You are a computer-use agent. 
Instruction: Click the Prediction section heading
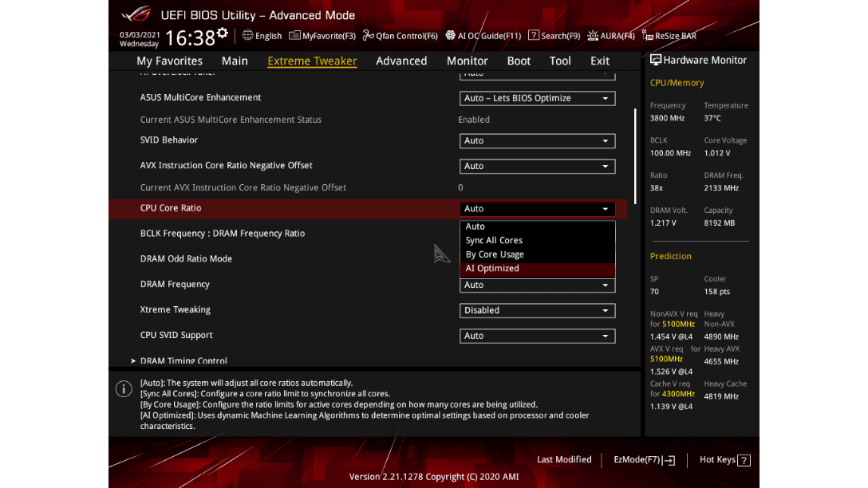tap(670, 256)
